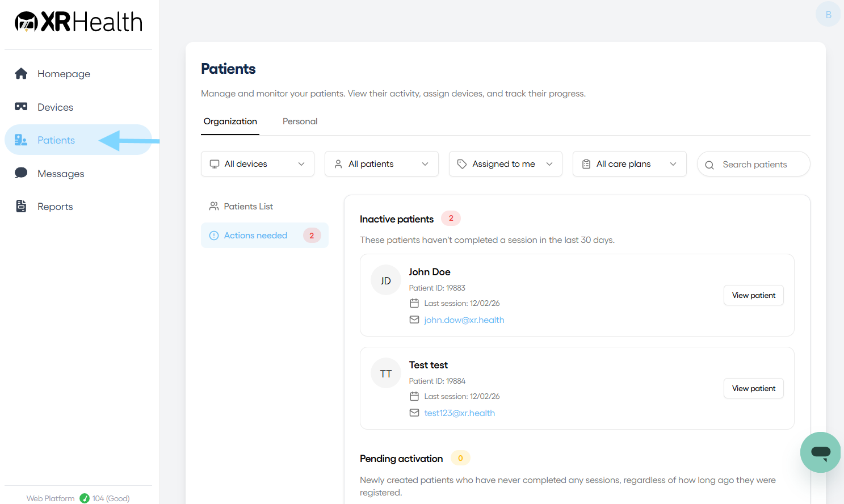The height and width of the screenshot is (504, 844).
Task: Expand the Assigned to me dropdown
Action: point(506,164)
